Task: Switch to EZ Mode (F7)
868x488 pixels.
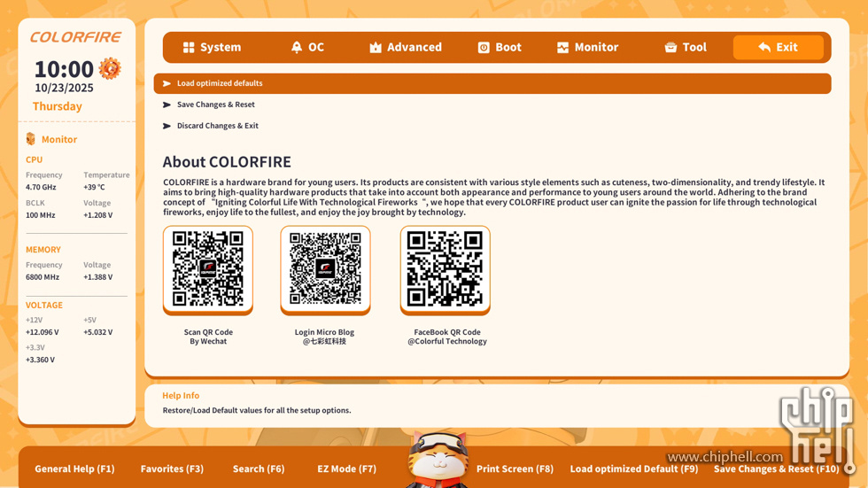Action: point(346,469)
